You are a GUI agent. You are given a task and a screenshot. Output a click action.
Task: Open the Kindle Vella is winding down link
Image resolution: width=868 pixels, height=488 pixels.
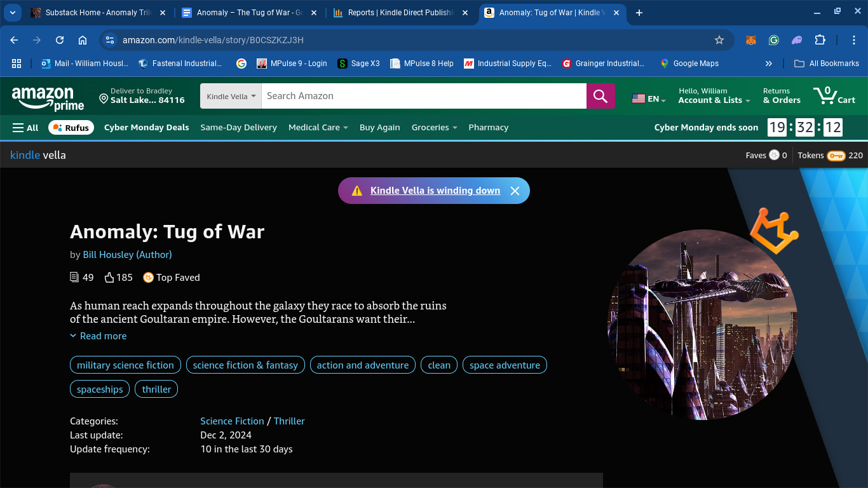pos(435,191)
